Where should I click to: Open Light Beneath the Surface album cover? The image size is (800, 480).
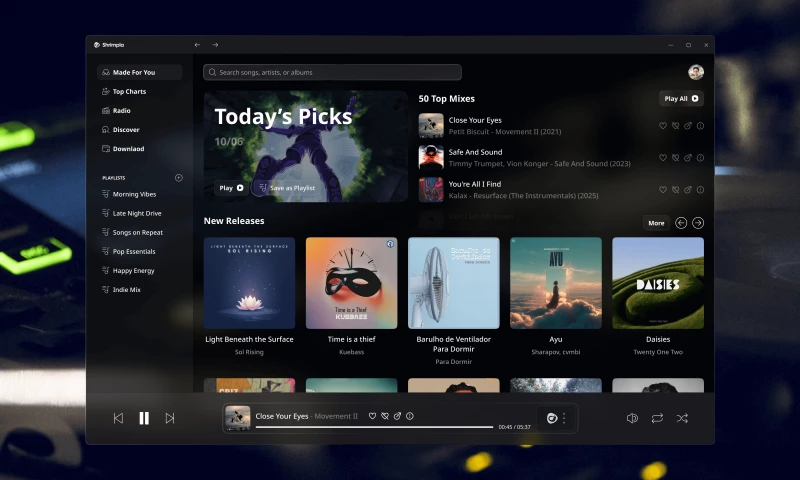click(x=249, y=283)
